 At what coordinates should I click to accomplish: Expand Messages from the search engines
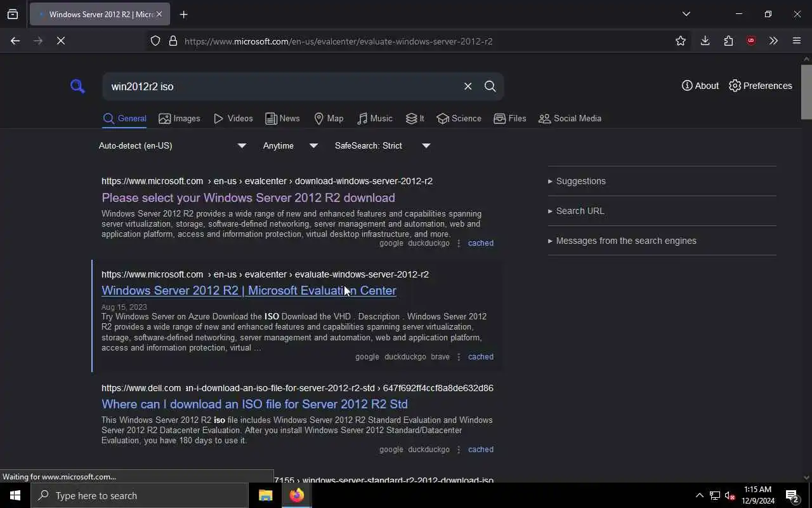tap(622, 241)
